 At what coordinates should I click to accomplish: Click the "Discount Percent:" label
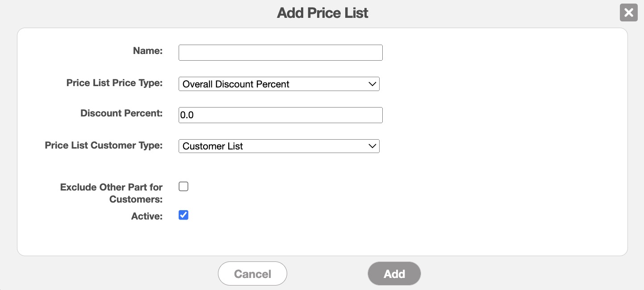[121, 113]
